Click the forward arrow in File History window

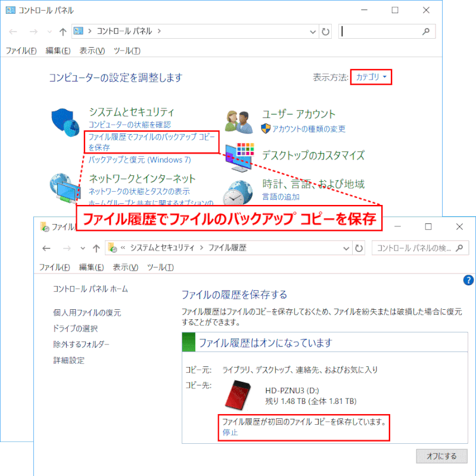pos(67,248)
